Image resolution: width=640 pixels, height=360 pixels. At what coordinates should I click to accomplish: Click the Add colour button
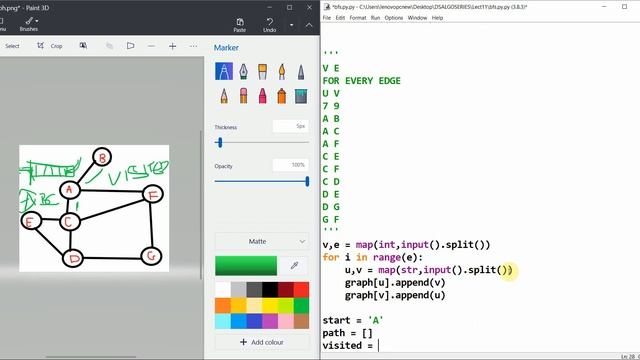[262, 342]
